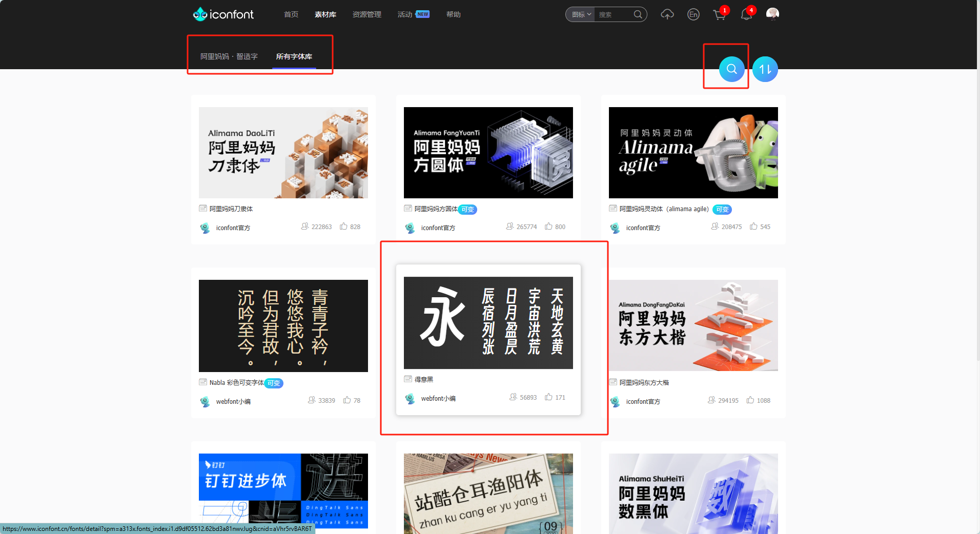Click the iconfont logo
Image resolution: width=980 pixels, height=534 pixels.
223,14
